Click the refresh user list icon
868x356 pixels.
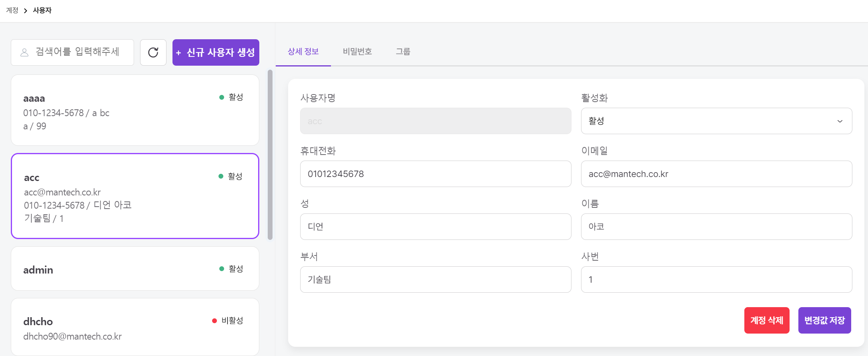(153, 52)
